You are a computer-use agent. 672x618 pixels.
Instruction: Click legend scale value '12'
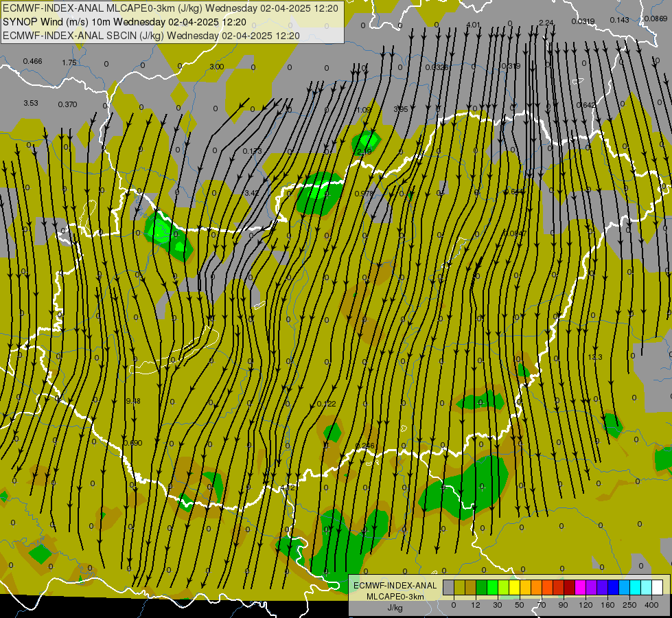(476, 606)
